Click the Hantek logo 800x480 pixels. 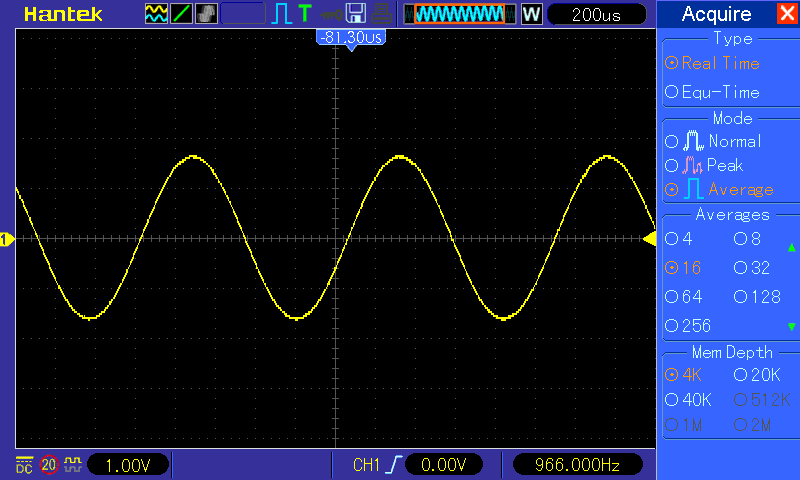click(x=63, y=14)
